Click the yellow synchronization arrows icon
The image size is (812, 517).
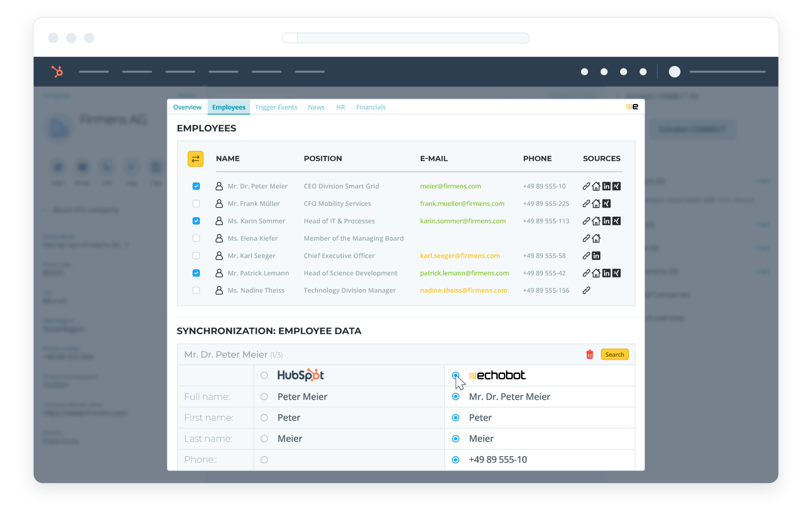pyautogui.click(x=196, y=159)
